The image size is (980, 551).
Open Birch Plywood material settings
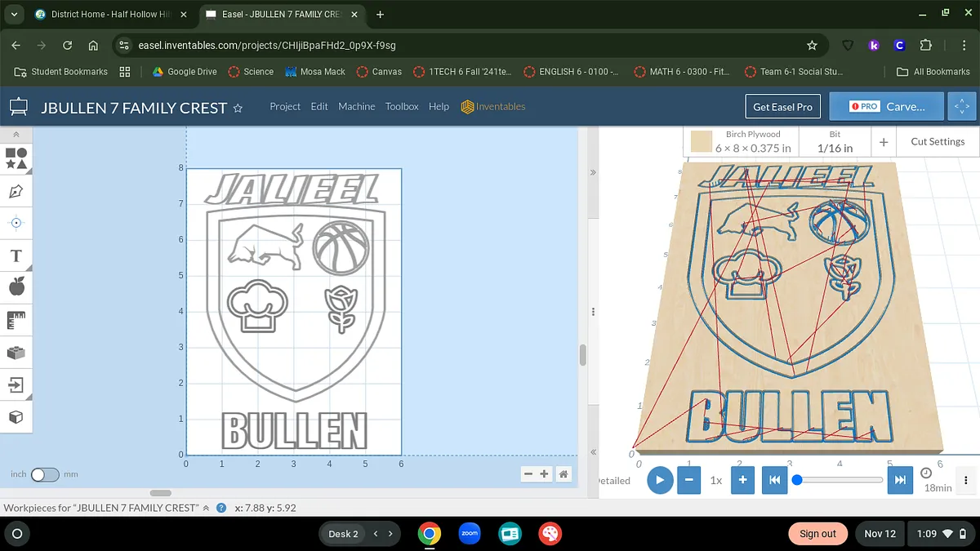pos(742,142)
